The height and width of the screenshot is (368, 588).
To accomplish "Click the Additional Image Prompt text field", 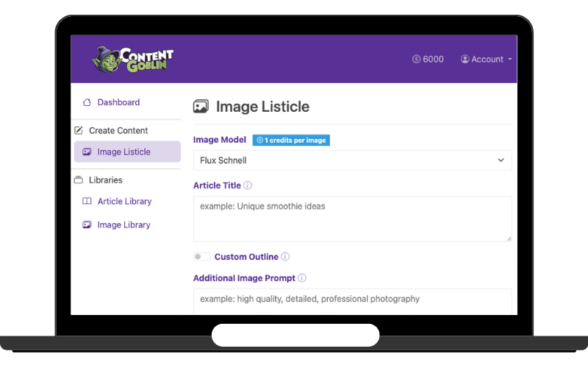I will 352,300.
